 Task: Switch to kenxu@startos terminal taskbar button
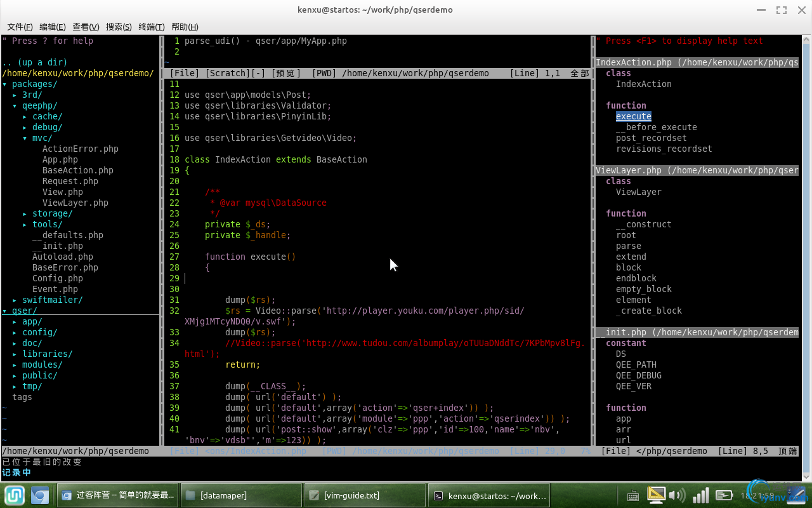[x=489, y=495]
